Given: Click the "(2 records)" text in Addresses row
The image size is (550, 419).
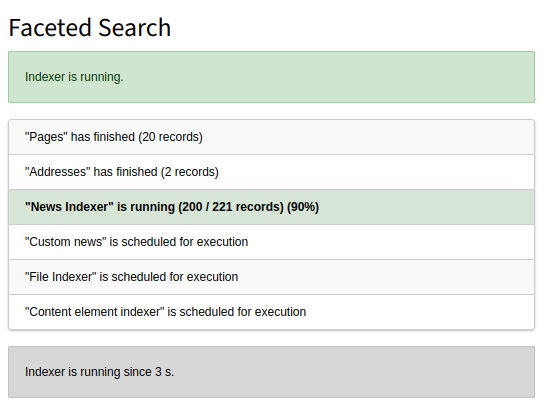Looking at the screenshot, I should pos(190,172).
